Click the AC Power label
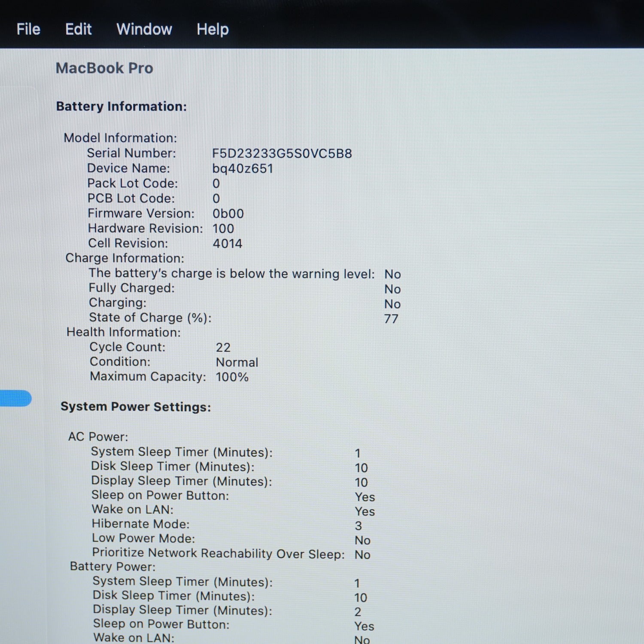644x644 pixels. (x=98, y=437)
